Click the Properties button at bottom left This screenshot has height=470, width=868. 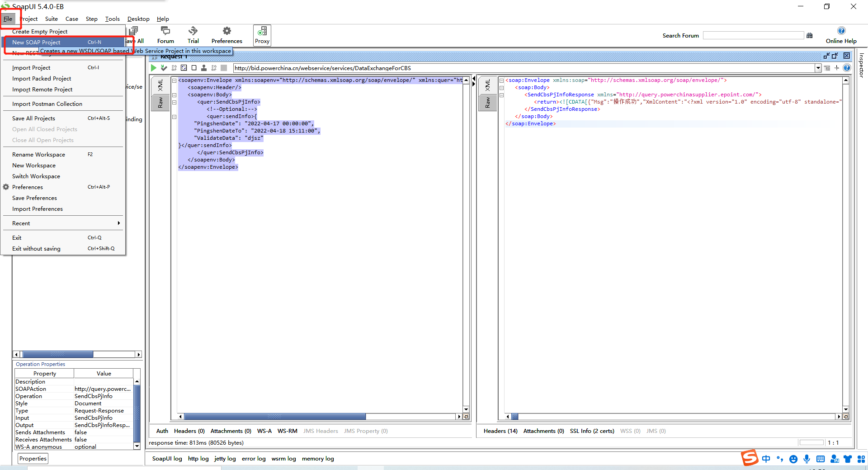pos(33,458)
